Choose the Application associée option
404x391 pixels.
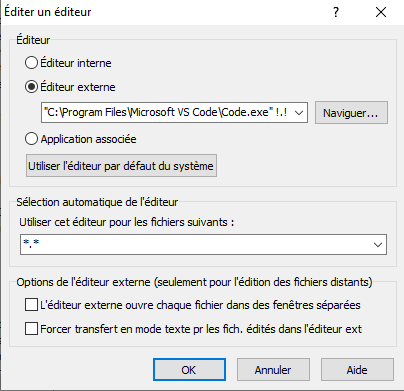click(x=31, y=139)
